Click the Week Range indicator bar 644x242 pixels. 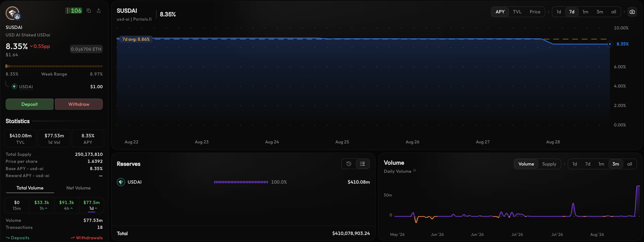click(54, 66)
